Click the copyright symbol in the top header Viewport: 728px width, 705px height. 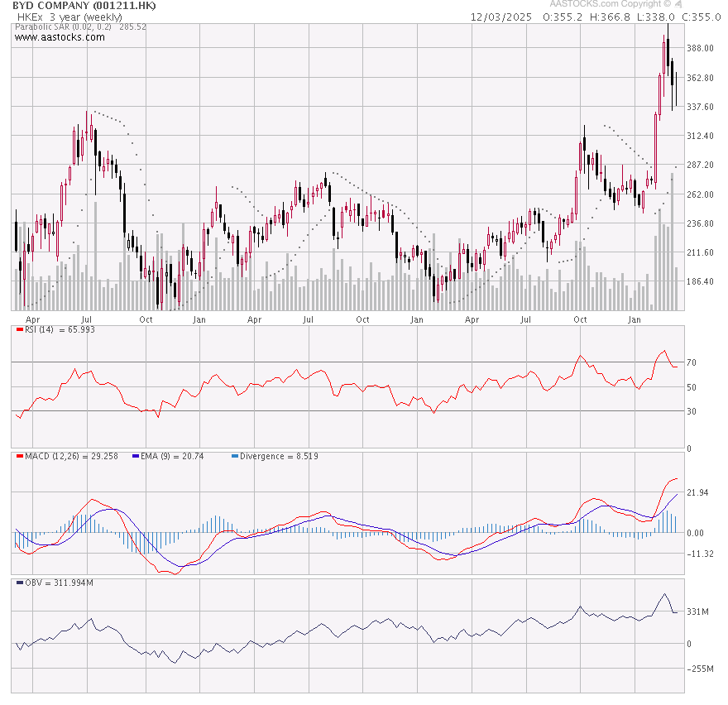(666, 4)
